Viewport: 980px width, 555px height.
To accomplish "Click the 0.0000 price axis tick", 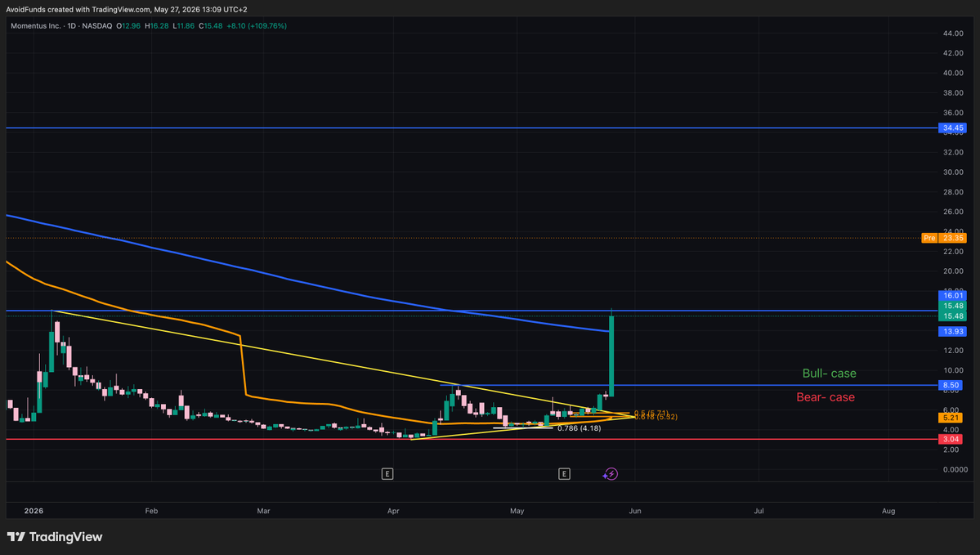I will (955, 469).
